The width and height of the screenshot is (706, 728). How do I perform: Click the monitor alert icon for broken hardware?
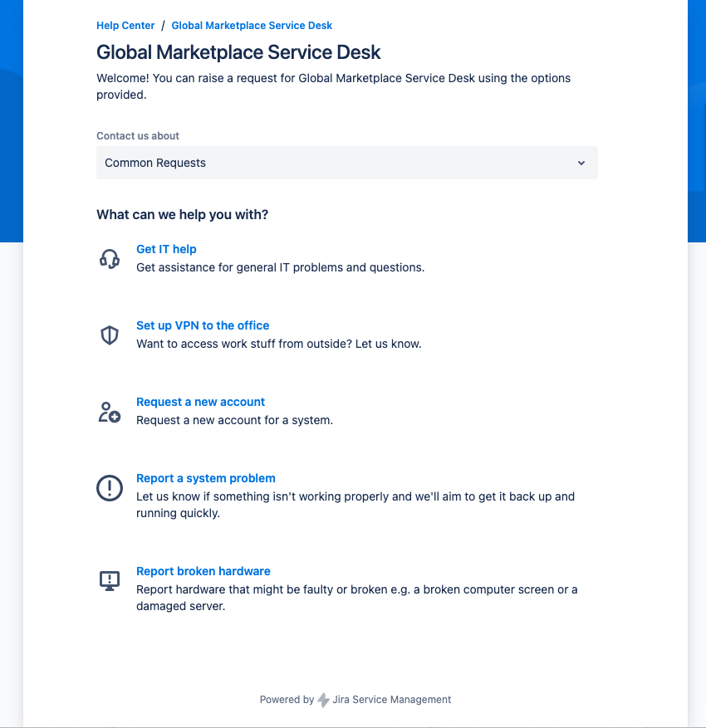pyautogui.click(x=110, y=581)
